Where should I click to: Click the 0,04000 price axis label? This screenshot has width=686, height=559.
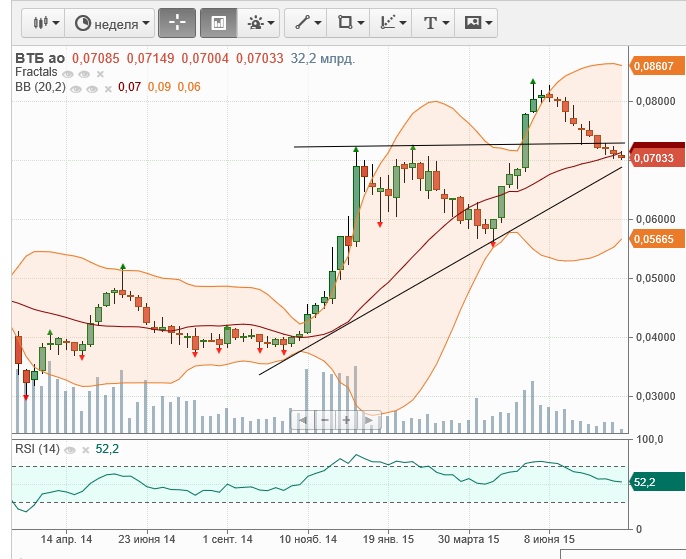click(656, 337)
